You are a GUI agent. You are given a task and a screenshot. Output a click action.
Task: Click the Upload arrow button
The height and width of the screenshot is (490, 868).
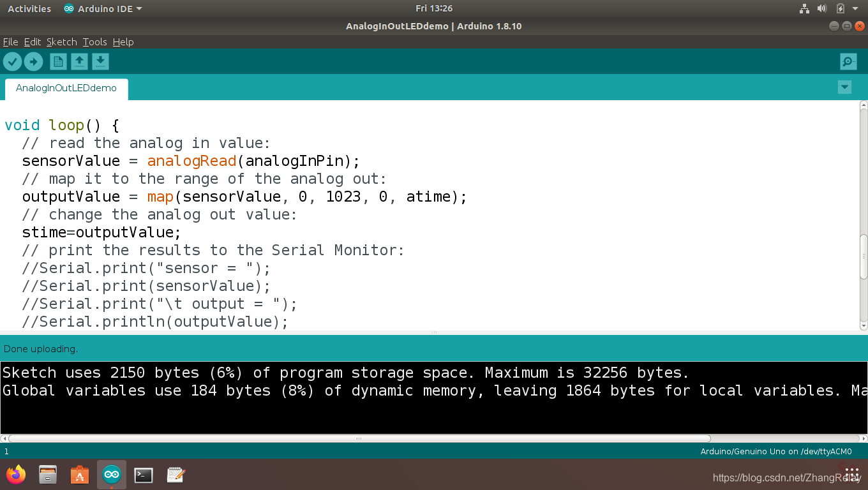coord(33,61)
